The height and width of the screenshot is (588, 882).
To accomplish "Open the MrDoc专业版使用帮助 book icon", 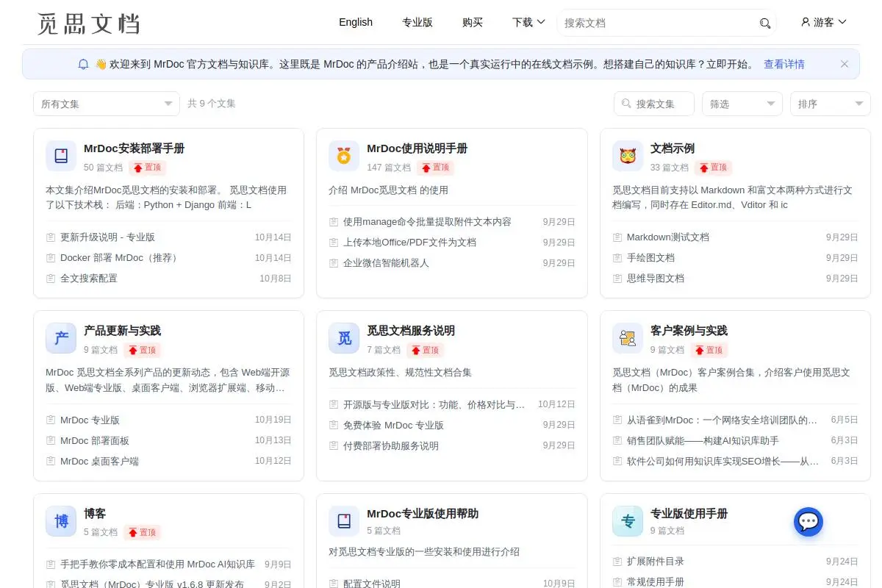I will [344, 521].
